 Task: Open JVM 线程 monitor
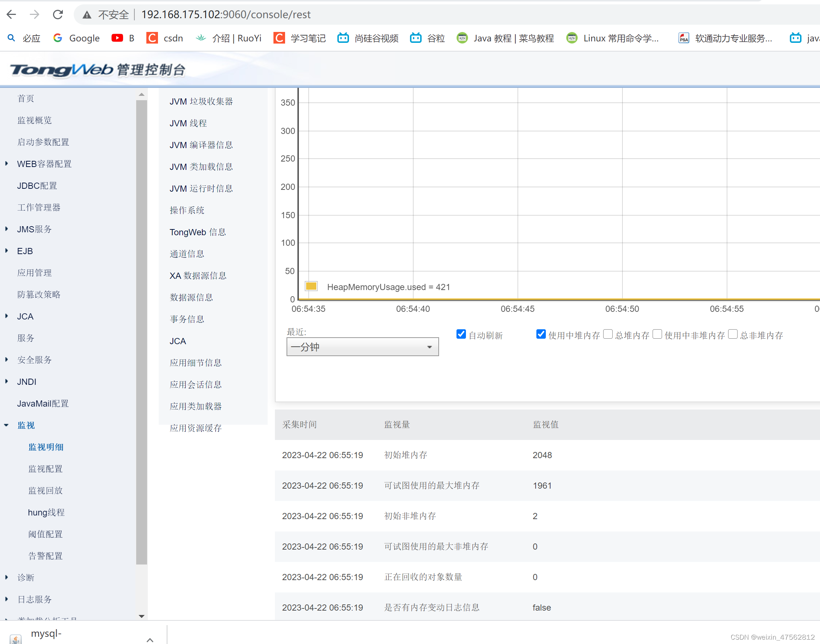coord(188,123)
